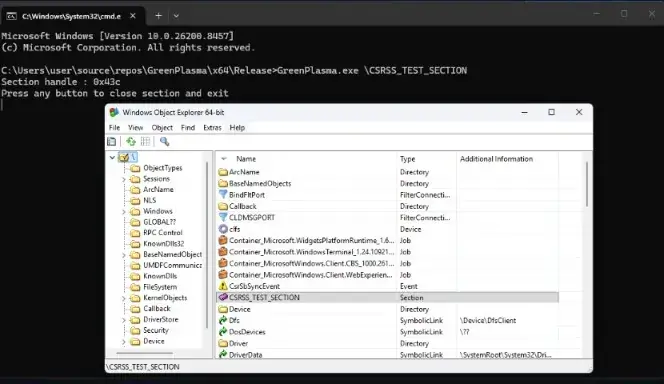Click the \CSRSS_TEST_SECTION status bar path

143,367
